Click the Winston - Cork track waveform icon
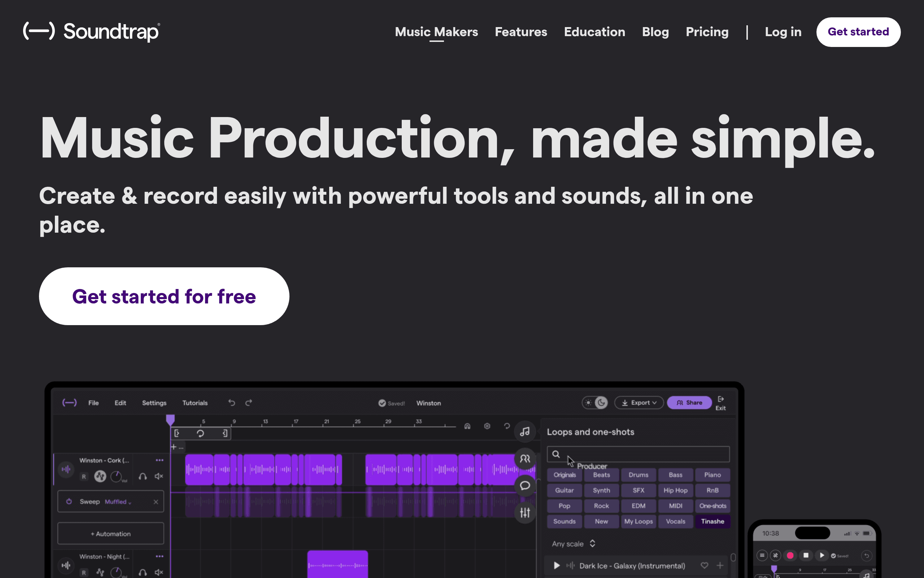Viewport: 924px width, 578px height. tap(66, 469)
